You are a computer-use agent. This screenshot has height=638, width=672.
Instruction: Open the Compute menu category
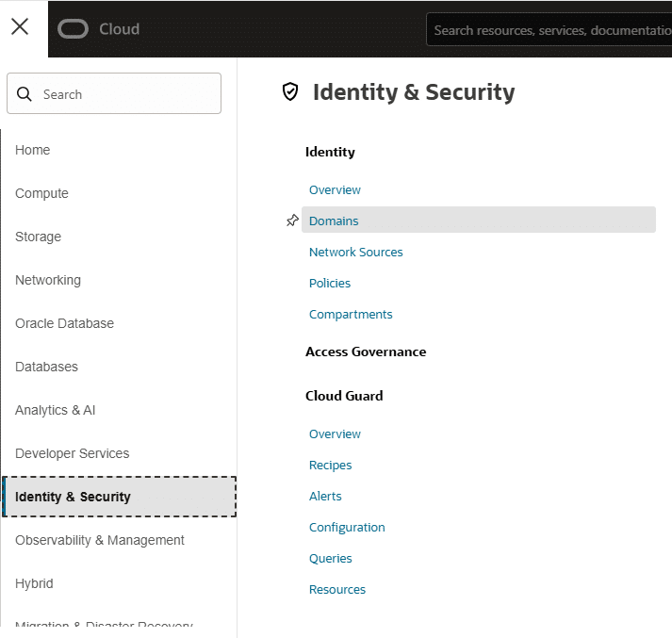tap(41, 193)
